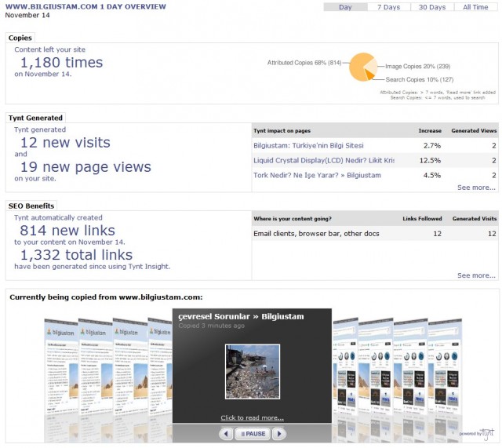Click the 4.5% increase value
Viewport: 502px width, 448px height.
[432, 175]
